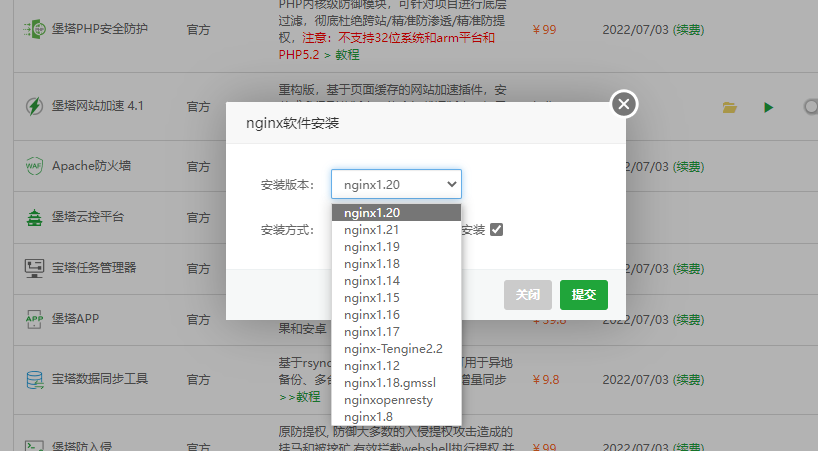Select nginx1.12 option
The width and height of the screenshot is (818, 451).
(396, 366)
